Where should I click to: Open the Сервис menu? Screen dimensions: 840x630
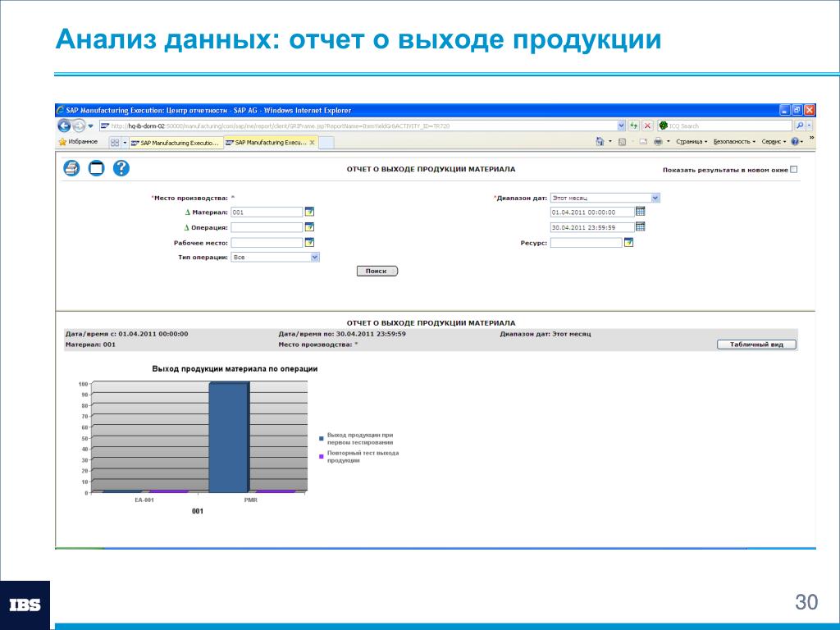click(x=774, y=142)
